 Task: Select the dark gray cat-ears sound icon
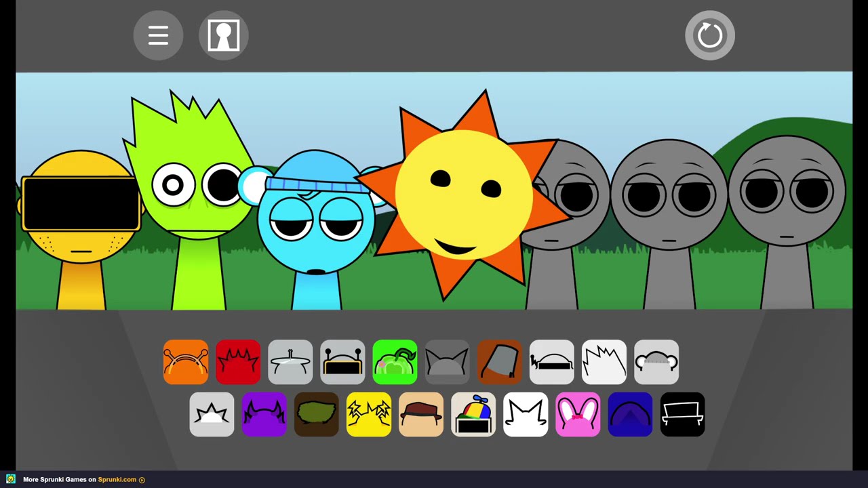(447, 362)
